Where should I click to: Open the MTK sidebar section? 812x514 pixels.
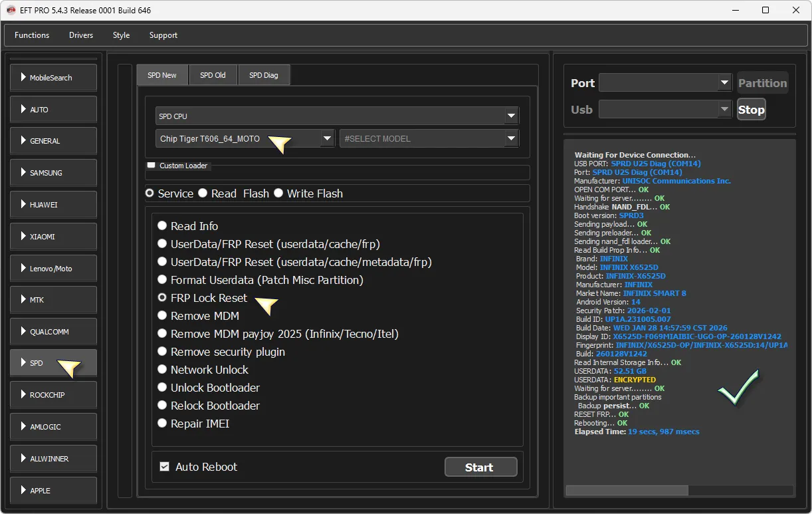point(53,300)
